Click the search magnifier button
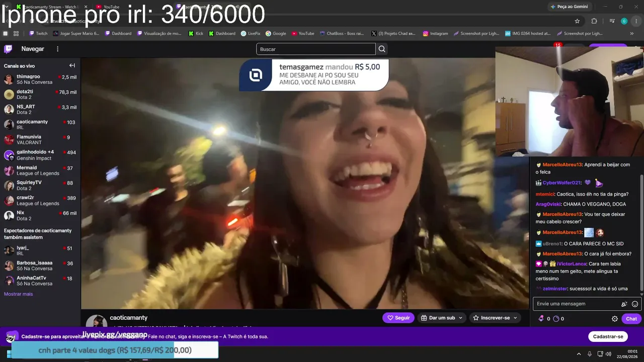 (382, 49)
